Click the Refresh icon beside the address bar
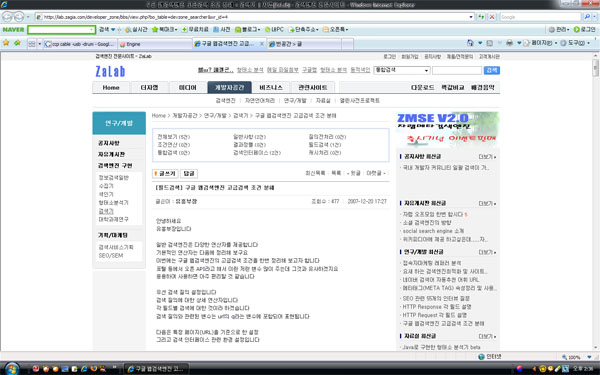Image resolution: width=600 pixels, height=375 pixels. coord(481,17)
